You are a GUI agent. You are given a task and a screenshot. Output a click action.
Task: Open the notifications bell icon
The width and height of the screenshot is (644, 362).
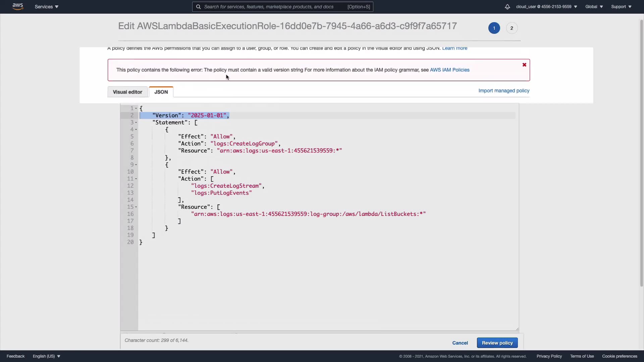pyautogui.click(x=507, y=7)
